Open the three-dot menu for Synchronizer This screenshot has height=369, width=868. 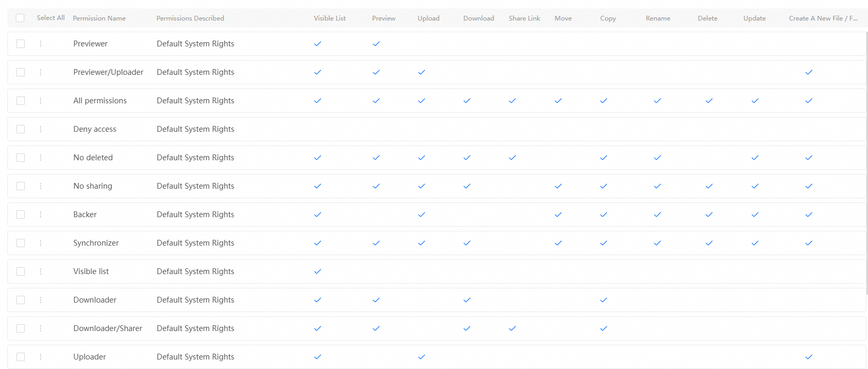pyautogui.click(x=41, y=243)
